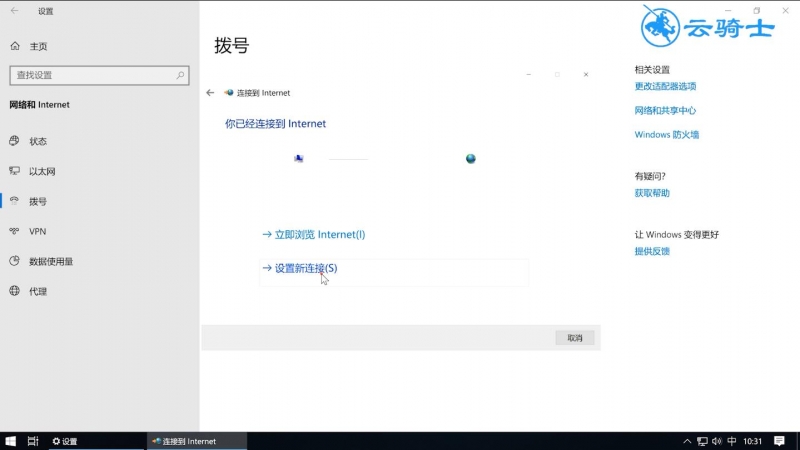Click the 状态 globe icon

(x=14, y=140)
